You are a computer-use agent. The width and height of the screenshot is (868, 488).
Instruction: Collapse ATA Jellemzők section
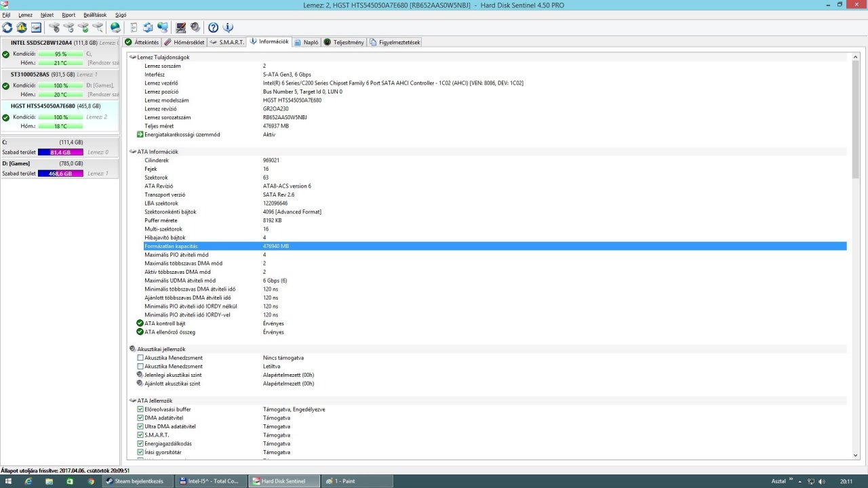point(133,401)
